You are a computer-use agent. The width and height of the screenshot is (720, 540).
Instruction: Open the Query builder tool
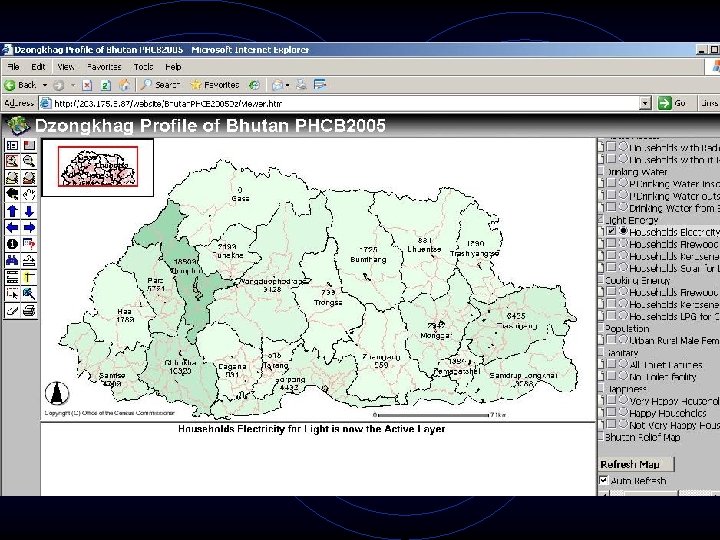(29, 244)
